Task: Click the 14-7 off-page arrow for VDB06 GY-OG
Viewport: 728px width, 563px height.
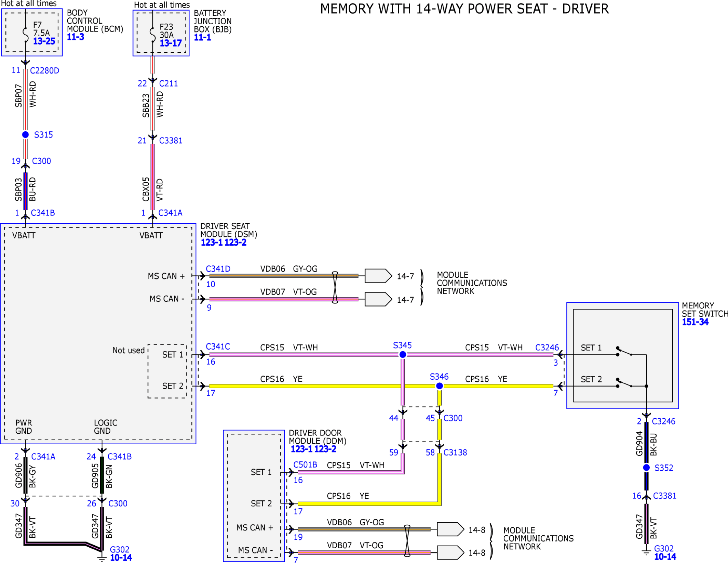Action: (x=378, y=276)
